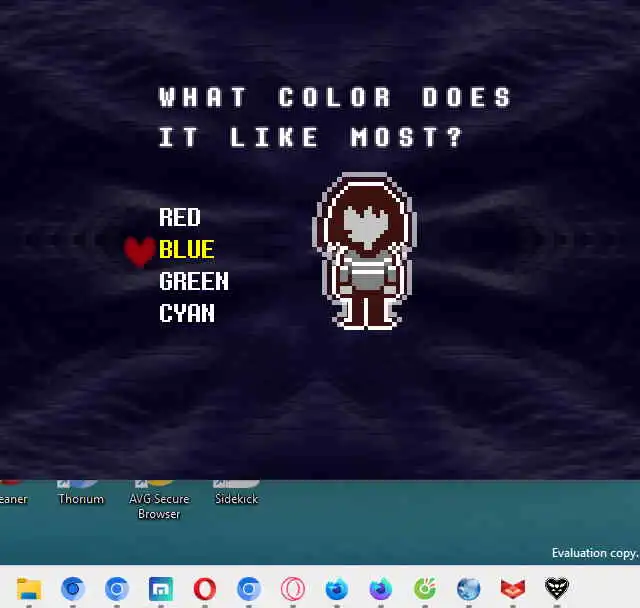The width and height of the screenshot is (640, 608).
Task: Choose the highlighted BLUE option
Action: (x=187, y=249)
